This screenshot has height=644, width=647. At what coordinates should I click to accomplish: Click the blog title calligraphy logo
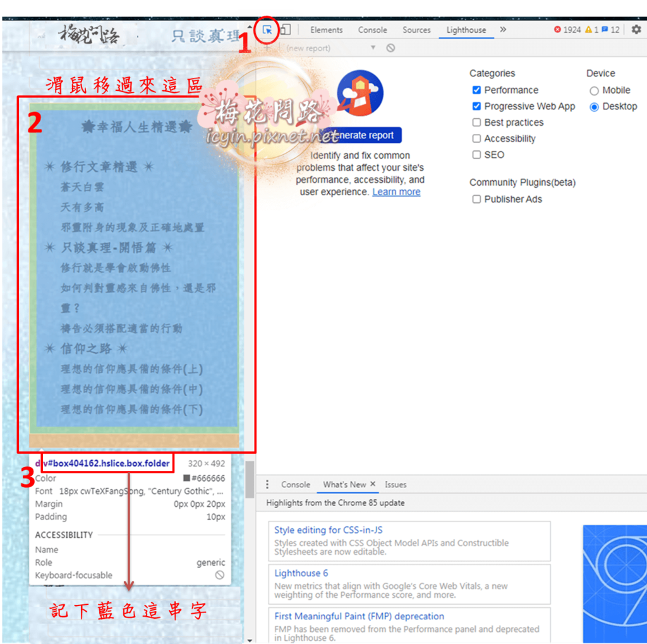click(89, 34)
